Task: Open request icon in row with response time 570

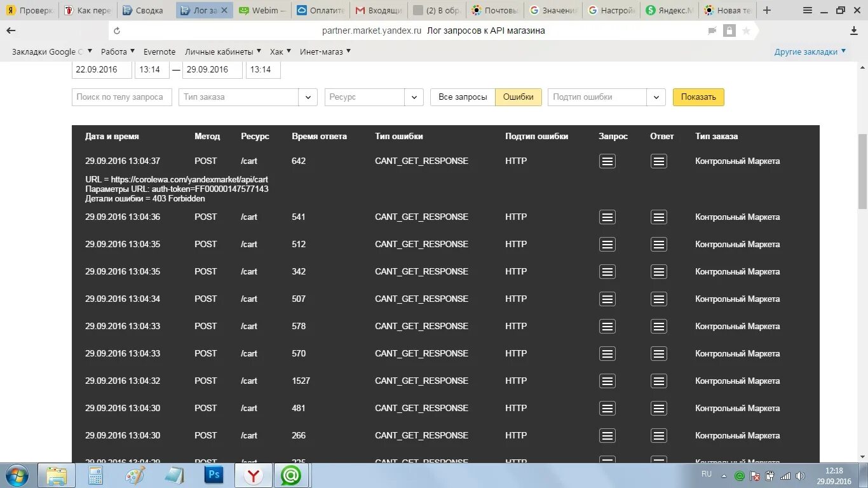Action: coord(607,354)
